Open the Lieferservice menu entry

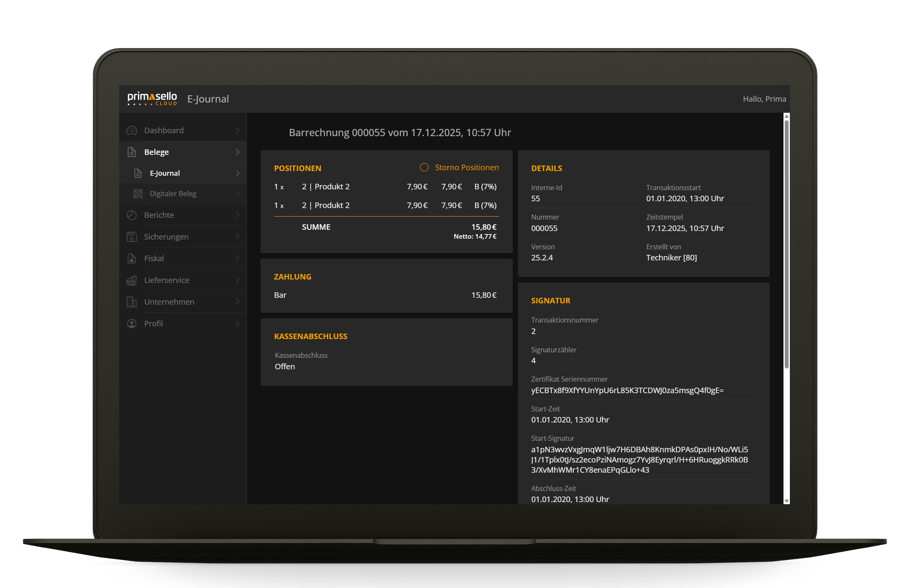click(x=166, y=280)
